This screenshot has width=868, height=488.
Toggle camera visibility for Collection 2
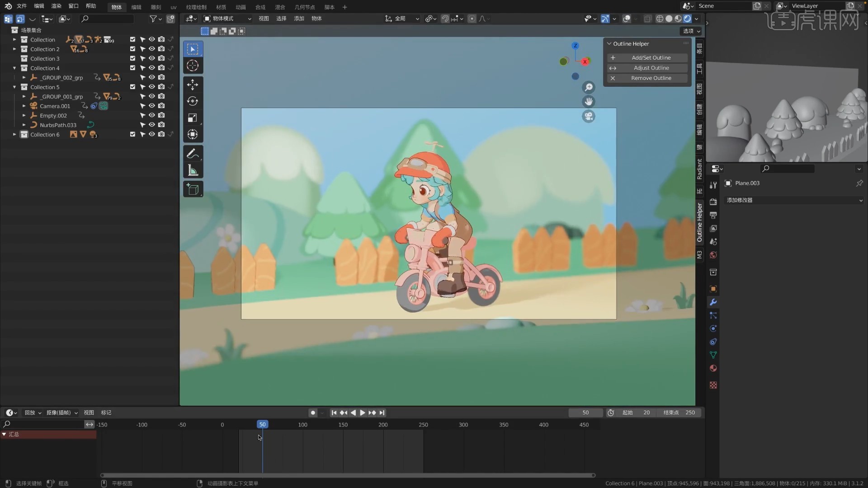click(161, 49)
